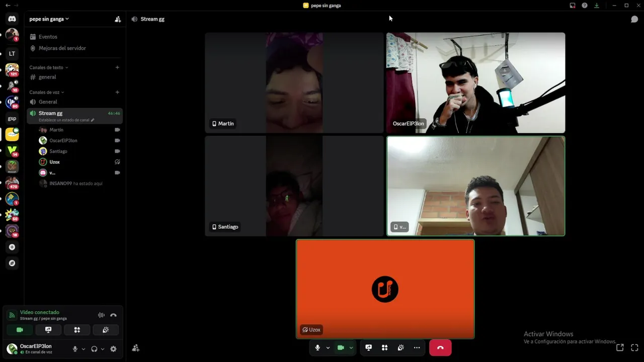644x362 pixels.
Task: Open OscarElP3lon profile in user panel
Action: click(x=35, y=349)
